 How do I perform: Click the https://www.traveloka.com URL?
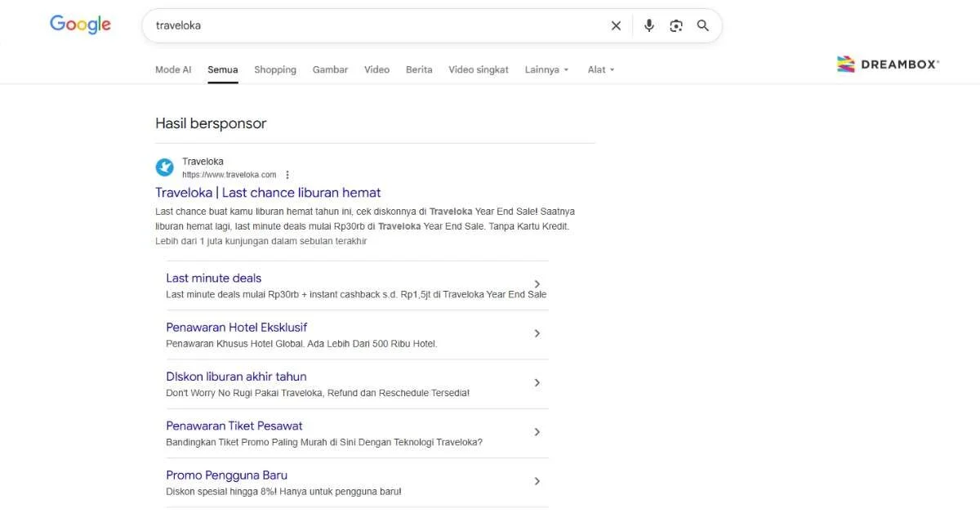point(229,175)
